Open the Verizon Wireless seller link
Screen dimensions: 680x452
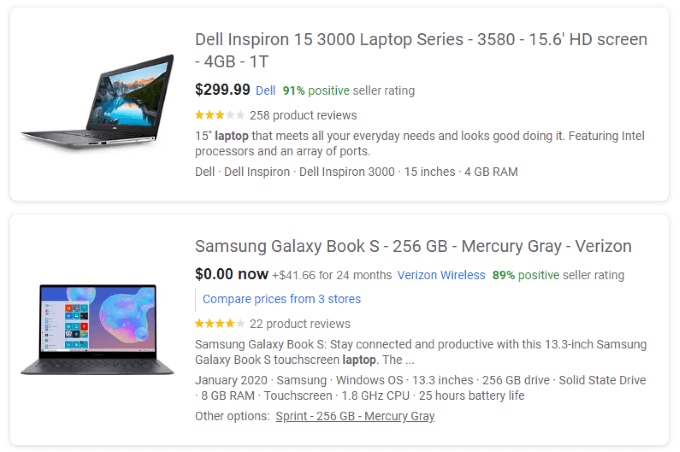point(441,275)
